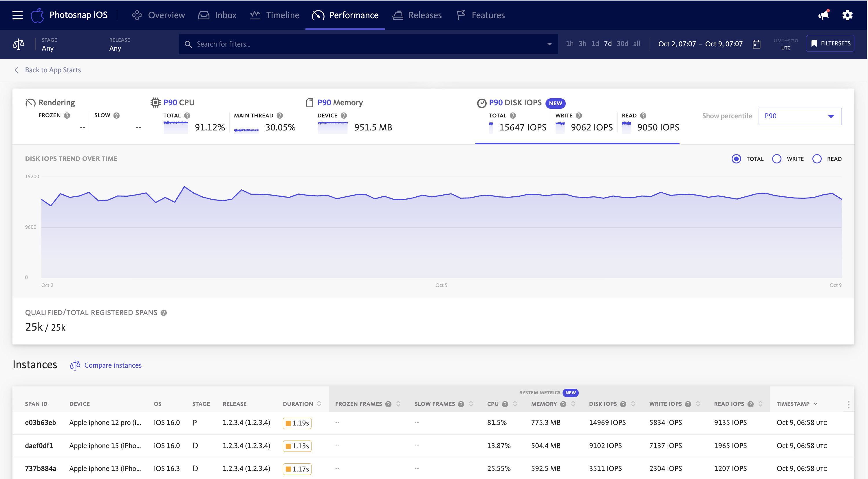The height and width of the screenshot is (479, 868).
Task: Open the FILTERSETS button
Action: [830, 43]
